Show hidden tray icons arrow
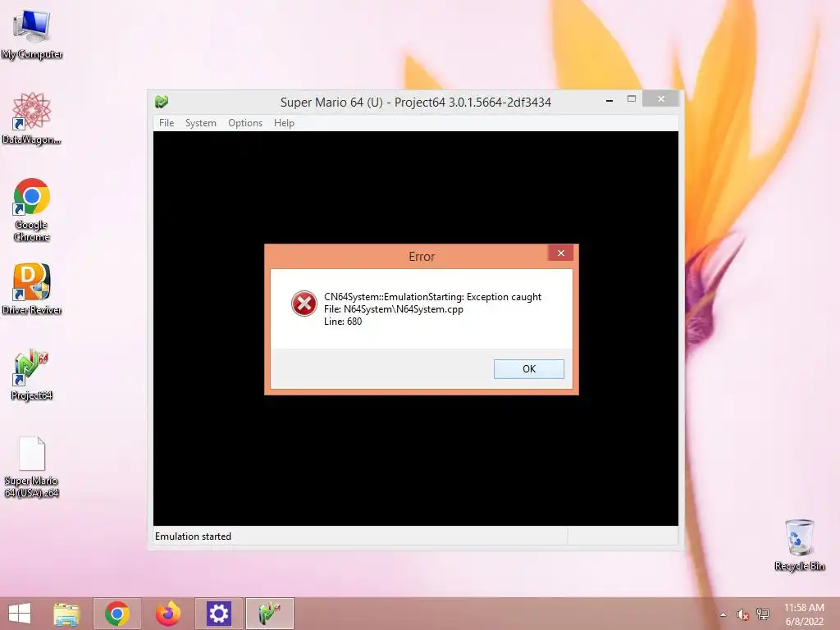 (724, 614)
